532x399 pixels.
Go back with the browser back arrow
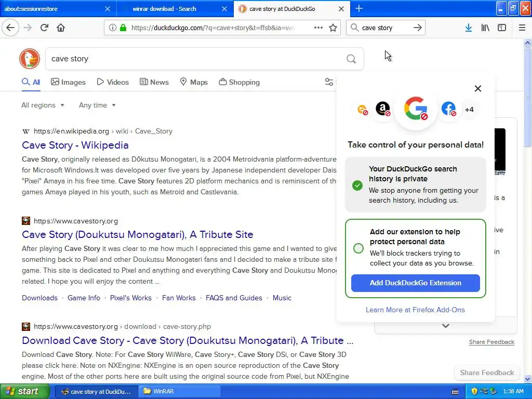(x=10, y=28)
